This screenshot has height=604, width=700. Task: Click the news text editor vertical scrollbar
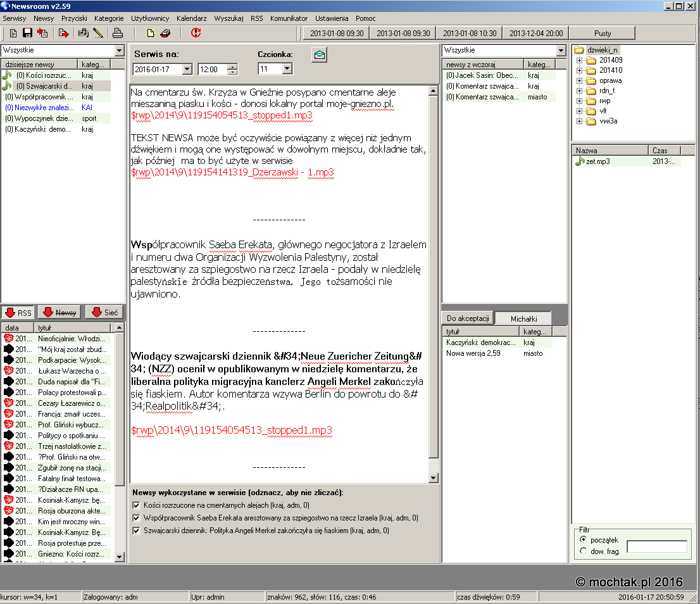(433, 284)
